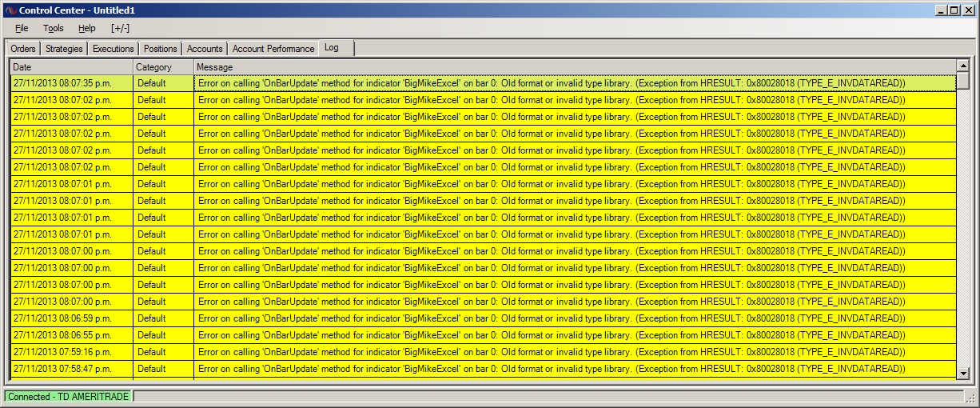Click the Control Center title bar icon
Screen dimensions: 980x408
[10, 10]
